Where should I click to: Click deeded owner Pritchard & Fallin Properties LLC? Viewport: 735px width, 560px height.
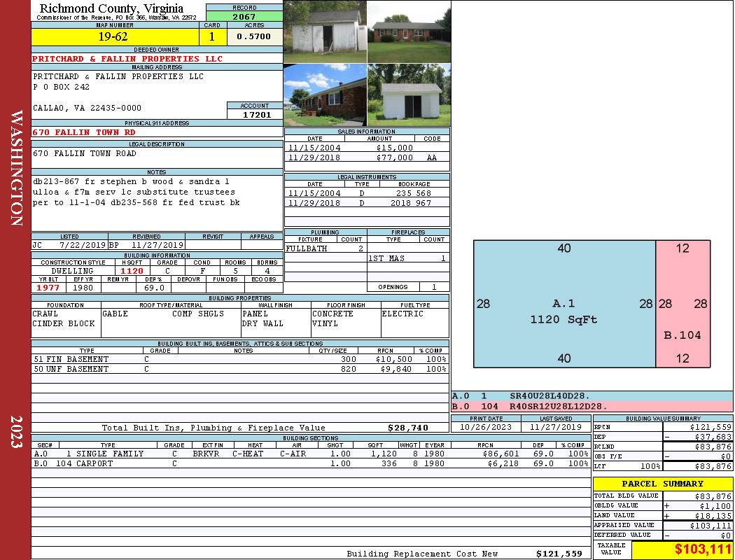(127, 59)
